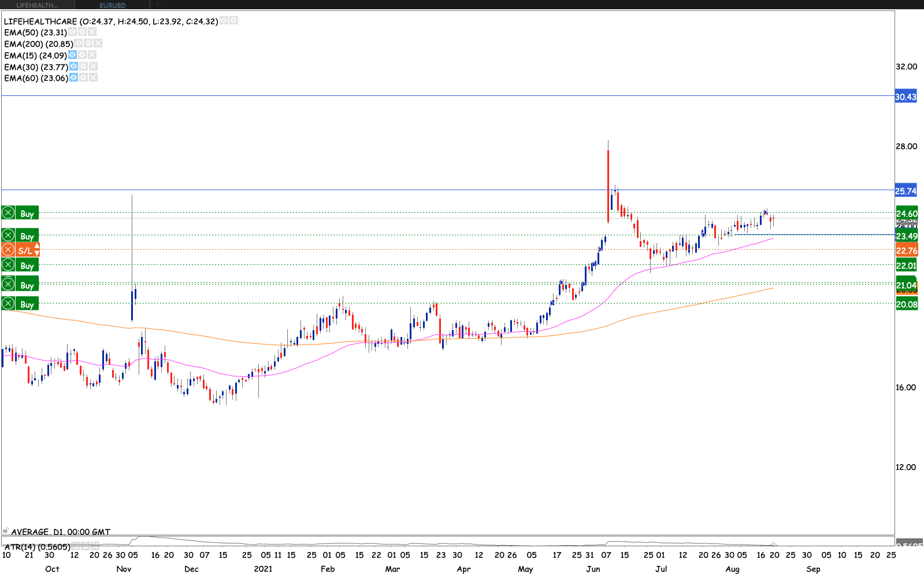Hide the EMA(15) line via eye icon
This screenshot has height=574, width=924.
click(73, 55)
